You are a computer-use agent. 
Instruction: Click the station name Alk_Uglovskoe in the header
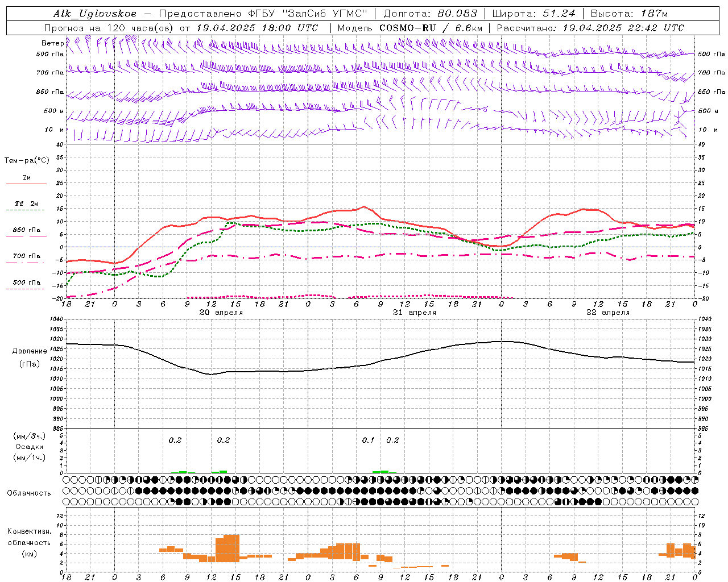[x=95, y=14]
